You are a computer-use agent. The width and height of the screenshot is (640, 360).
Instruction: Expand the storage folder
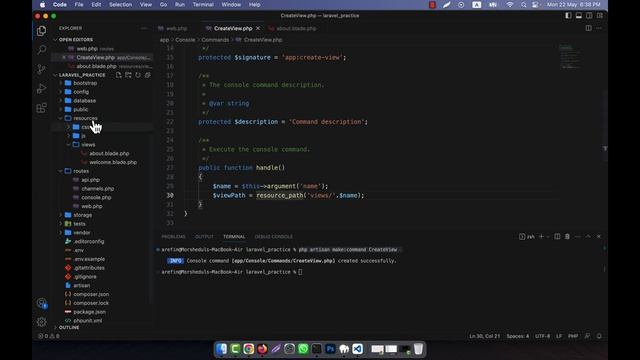[x=82, y=215]
